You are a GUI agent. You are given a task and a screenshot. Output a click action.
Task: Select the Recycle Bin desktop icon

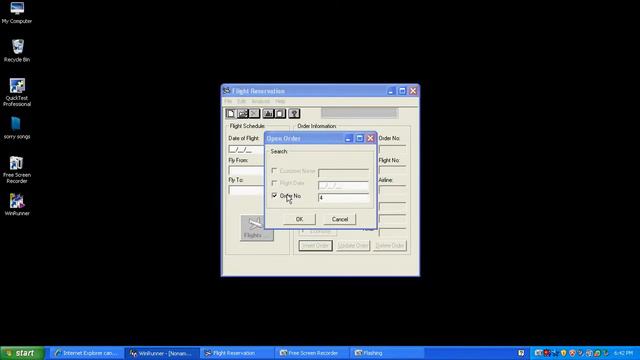click(17, 51)
